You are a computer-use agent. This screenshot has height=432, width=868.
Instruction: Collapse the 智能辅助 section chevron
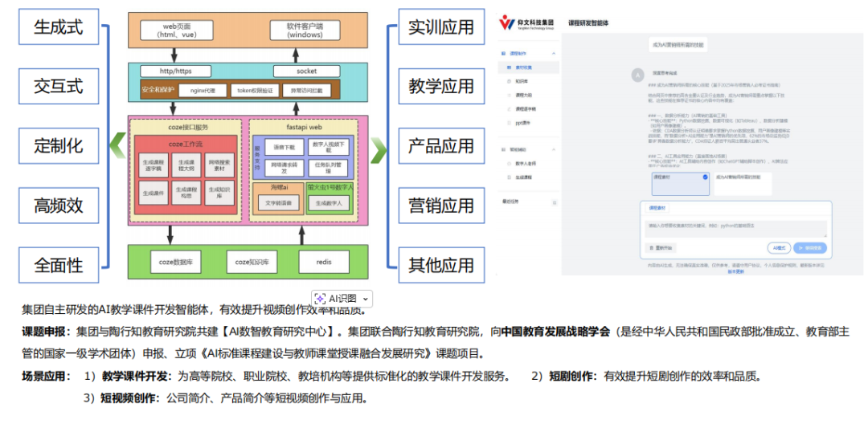pos(554,149)
